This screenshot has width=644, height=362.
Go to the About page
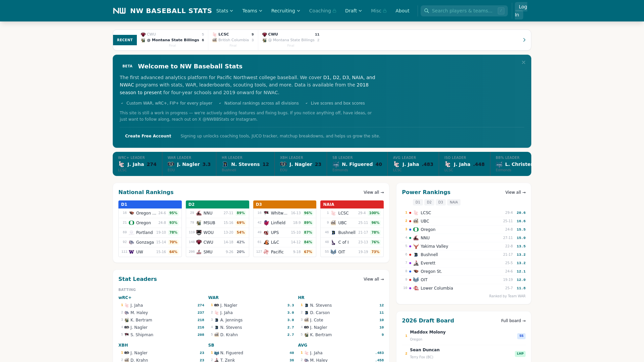point(402,11)
